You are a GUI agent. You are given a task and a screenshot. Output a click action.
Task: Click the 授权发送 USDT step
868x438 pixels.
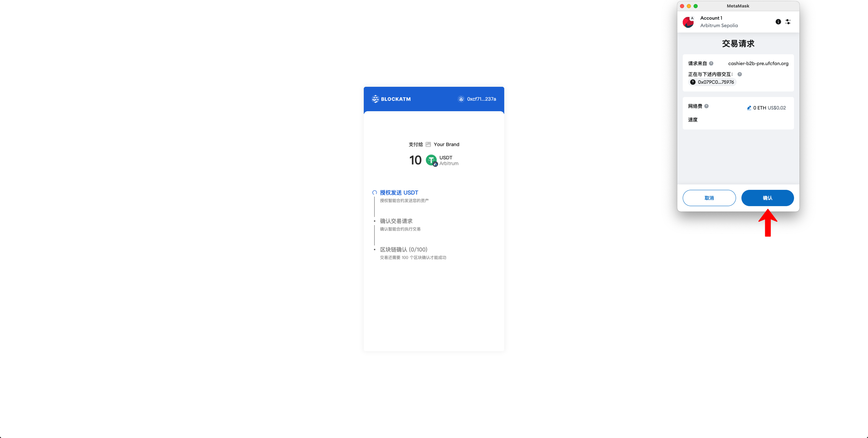[x=399, y=193]
